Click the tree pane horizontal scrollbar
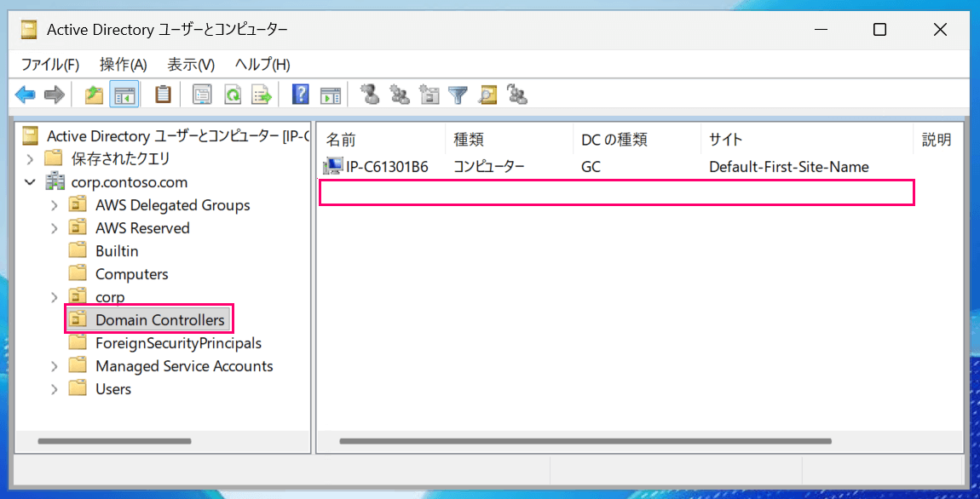The image size is (980, 499). click(114, 441)
